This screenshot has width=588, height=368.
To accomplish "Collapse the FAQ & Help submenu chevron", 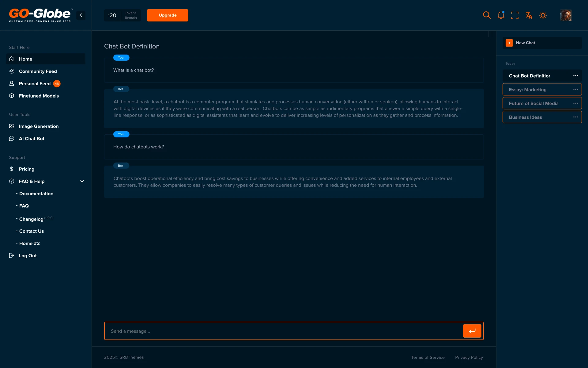I will click(x=82, y=181).
